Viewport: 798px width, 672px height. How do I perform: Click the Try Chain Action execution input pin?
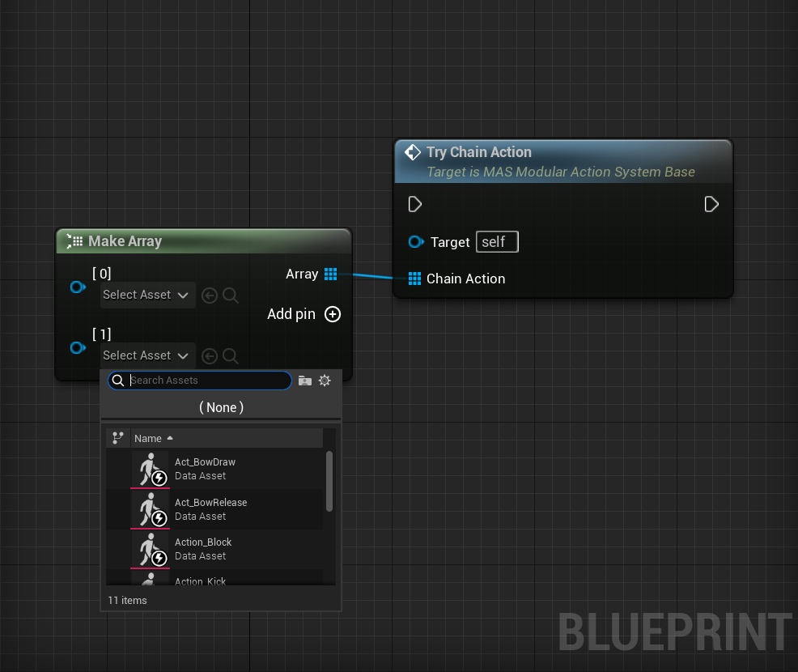tap(415, 204)
